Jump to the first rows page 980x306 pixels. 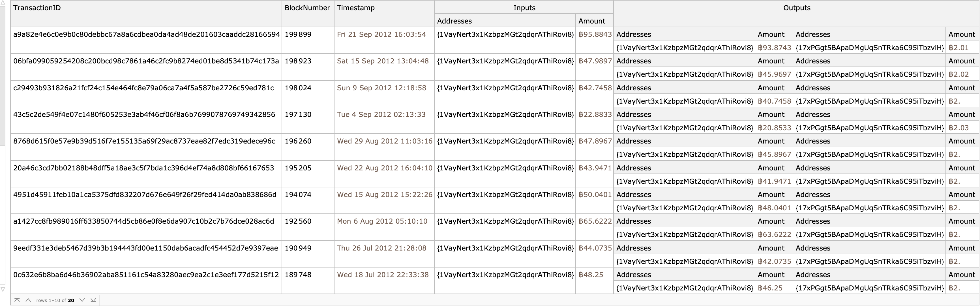pyautogui.click(x=17, y=300)
